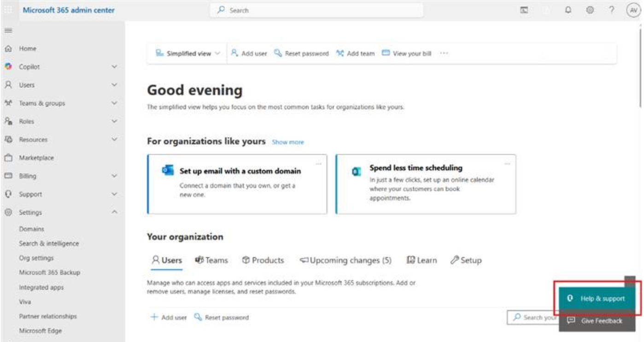Click Reset password below Users tab
This screenshot has height=342, width=644.
[221, 318]
